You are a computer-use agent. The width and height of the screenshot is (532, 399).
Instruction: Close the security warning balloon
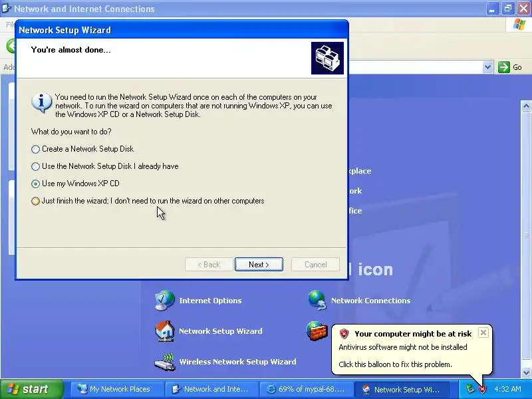483,332
